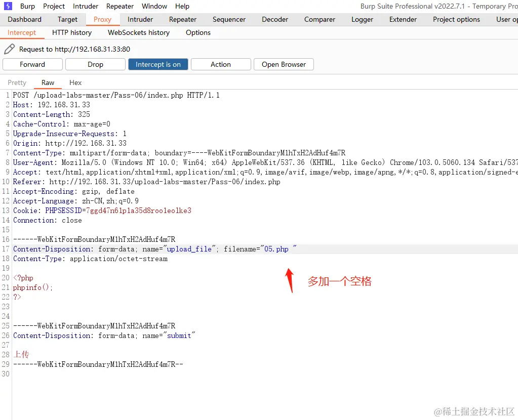Open the Burp menu
Screen dimensions: 518x420
tap(27, 6)
